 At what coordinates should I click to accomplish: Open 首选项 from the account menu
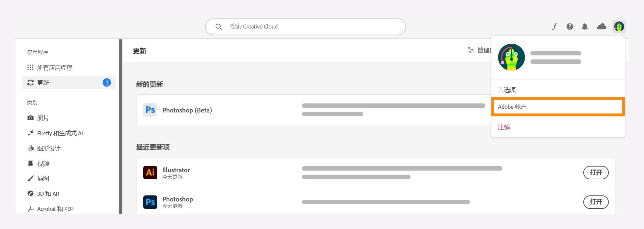tap(507, 90)
